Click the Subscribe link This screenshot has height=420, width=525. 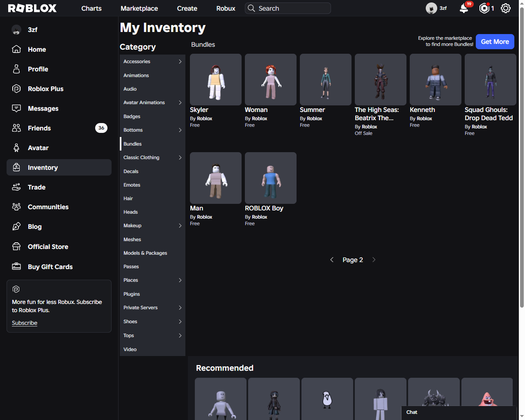[x=25, y=323]
